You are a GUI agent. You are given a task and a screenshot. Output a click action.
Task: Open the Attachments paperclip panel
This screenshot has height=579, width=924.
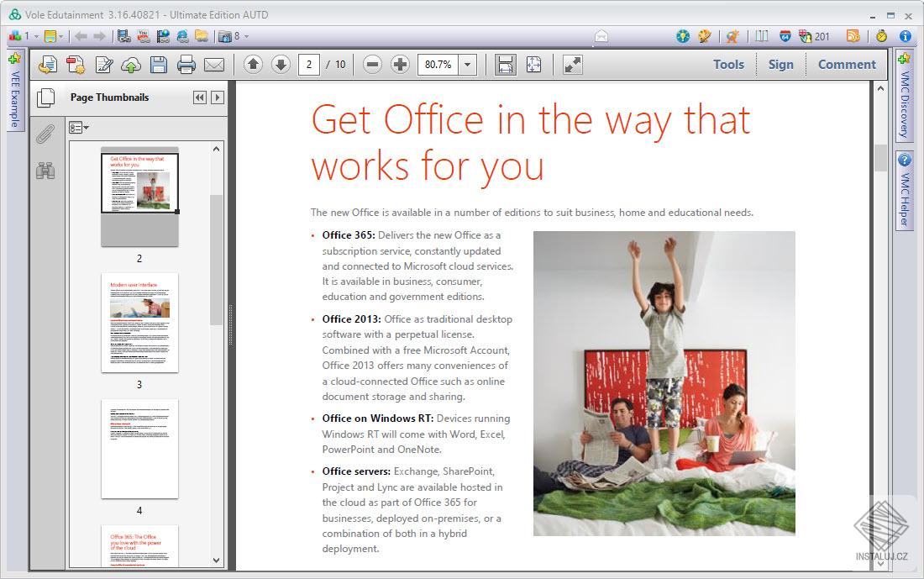click(x=45, y=134)
